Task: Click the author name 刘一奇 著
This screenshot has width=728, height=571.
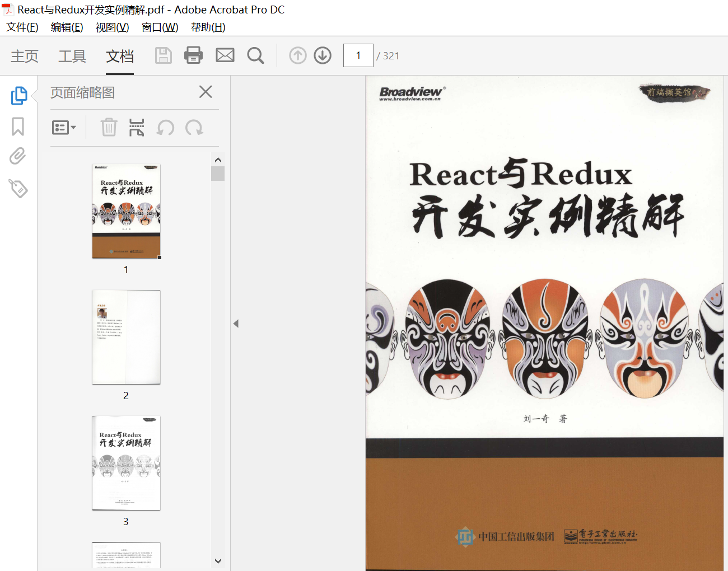Action: coord(545,419)
